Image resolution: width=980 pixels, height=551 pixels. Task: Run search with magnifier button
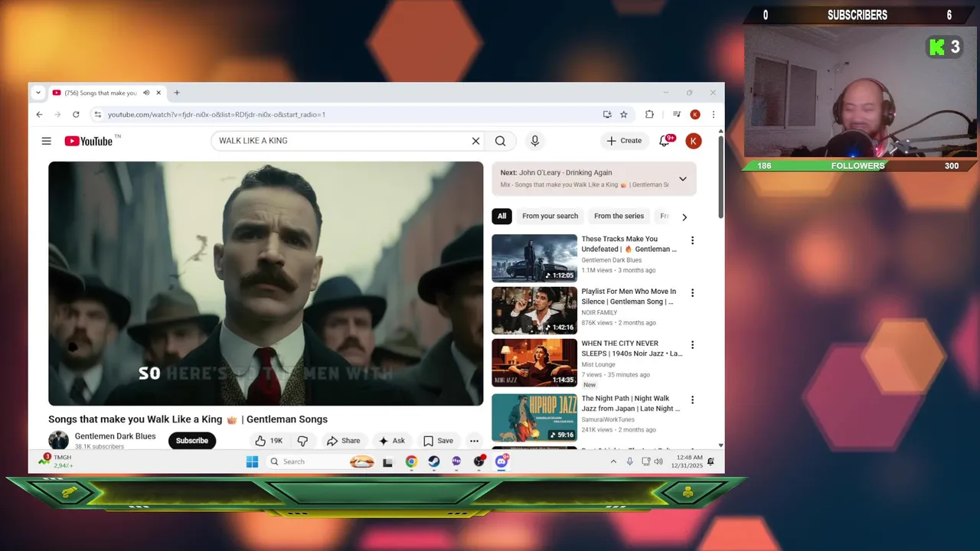500,141
